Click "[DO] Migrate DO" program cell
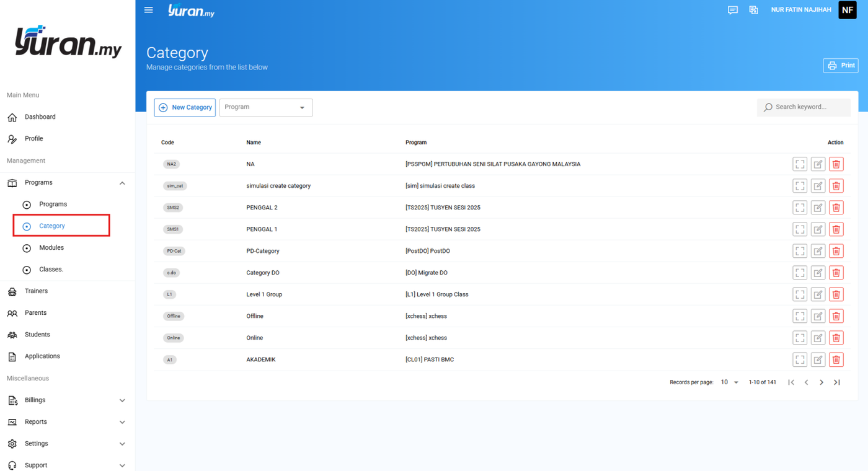 pos(427,273)
